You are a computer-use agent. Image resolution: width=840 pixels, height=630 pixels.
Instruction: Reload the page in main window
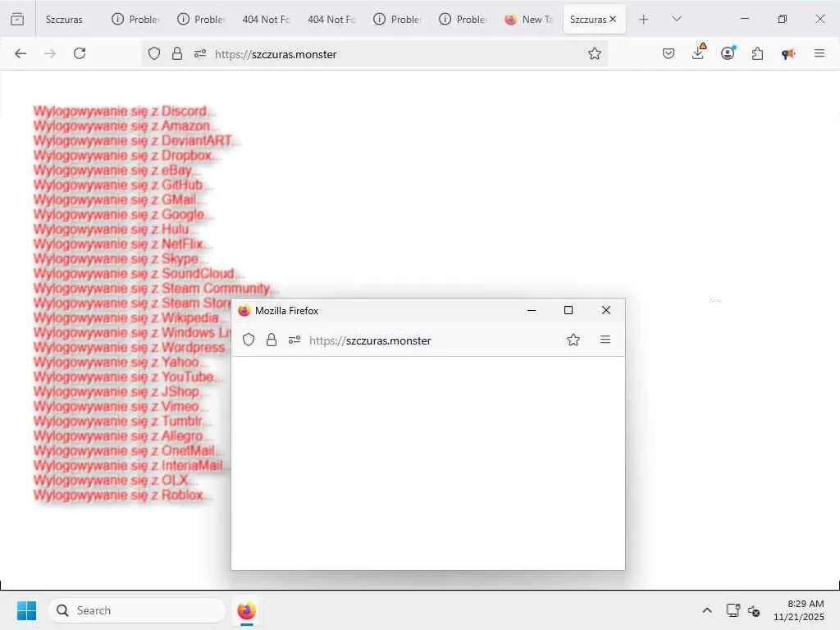(80, 53)
